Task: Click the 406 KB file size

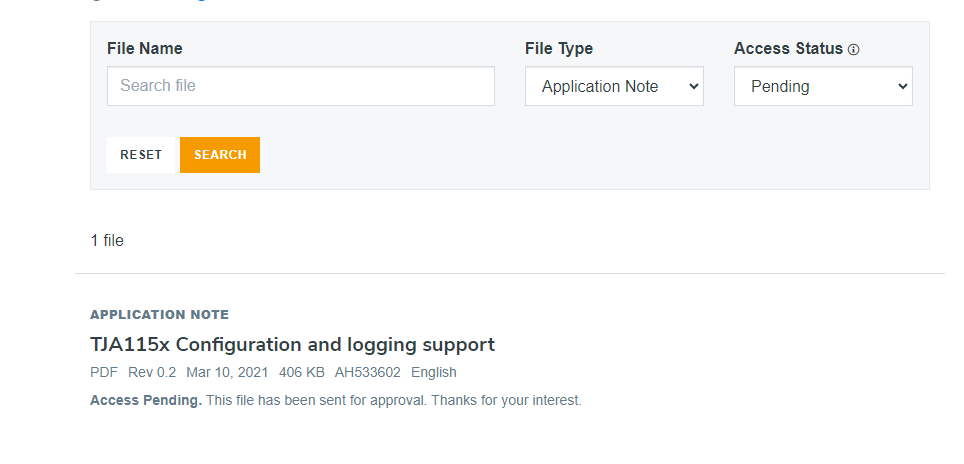Action: coord(302,372)
